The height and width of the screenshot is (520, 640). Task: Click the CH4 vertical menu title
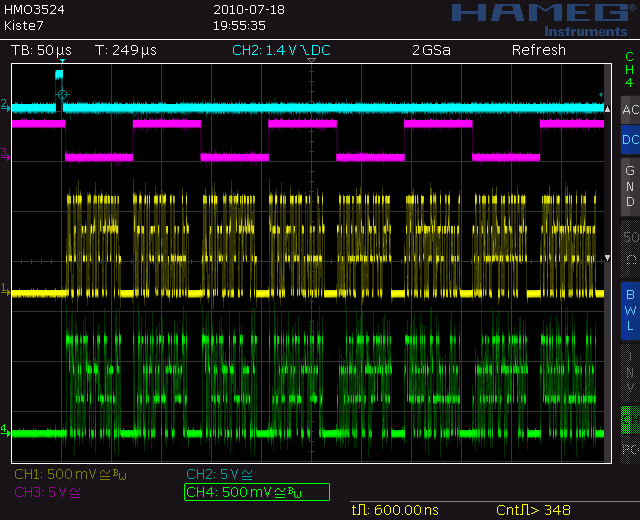pos(629,69)
